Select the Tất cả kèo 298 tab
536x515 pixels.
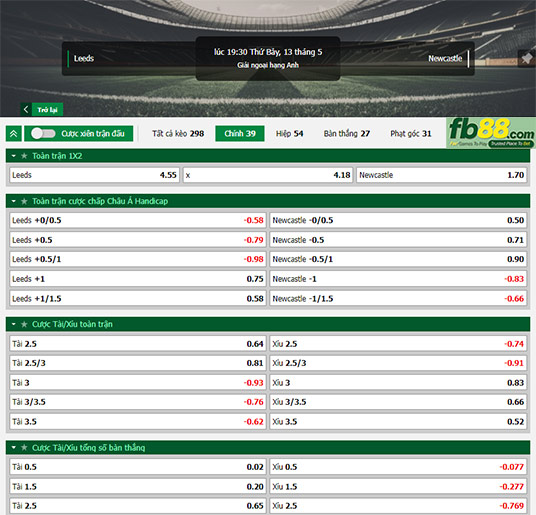pos(178,134)
